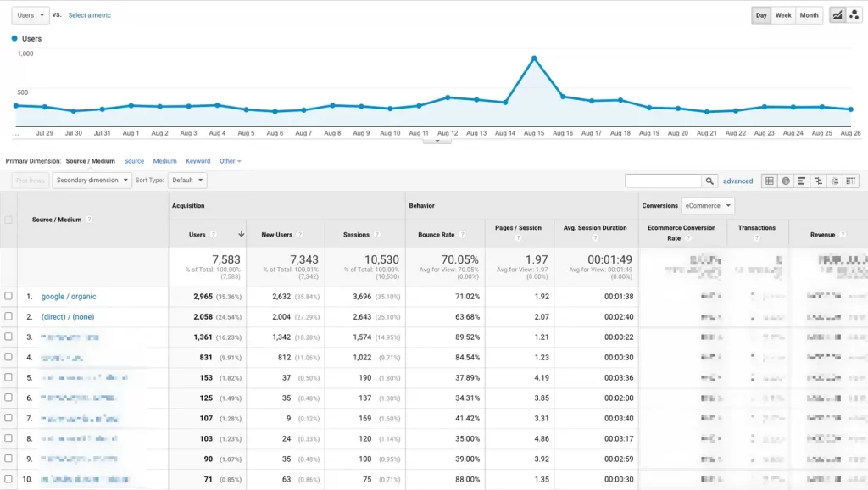Click the table search magnifier icon
The width and height of the screenshot is (868, 490).
[709, 181]
